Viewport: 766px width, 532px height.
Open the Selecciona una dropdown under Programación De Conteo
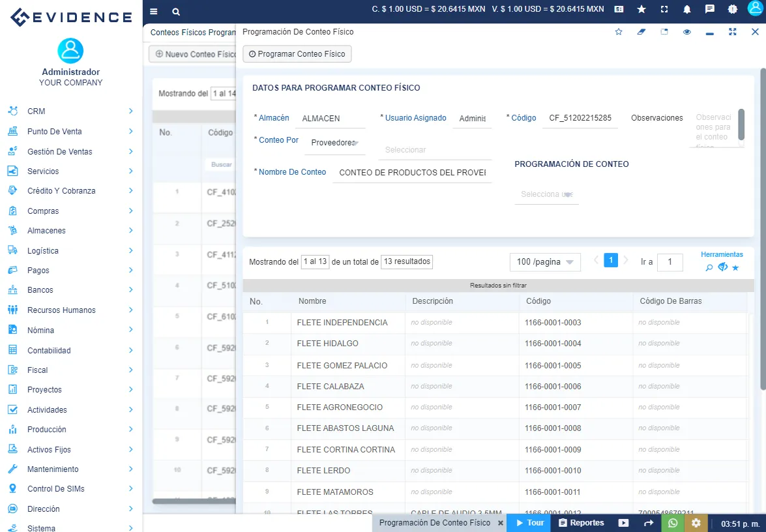[x=546, y=194]
